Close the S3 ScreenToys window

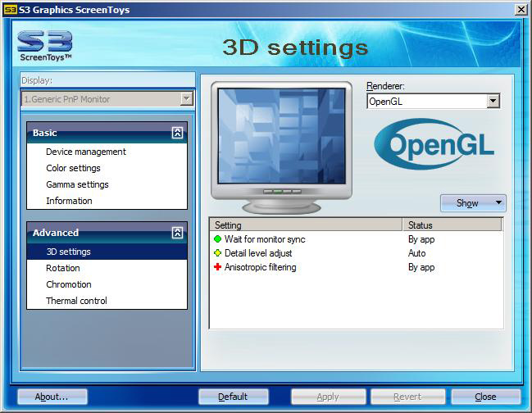pyautogui.click(x=521, y=10)
